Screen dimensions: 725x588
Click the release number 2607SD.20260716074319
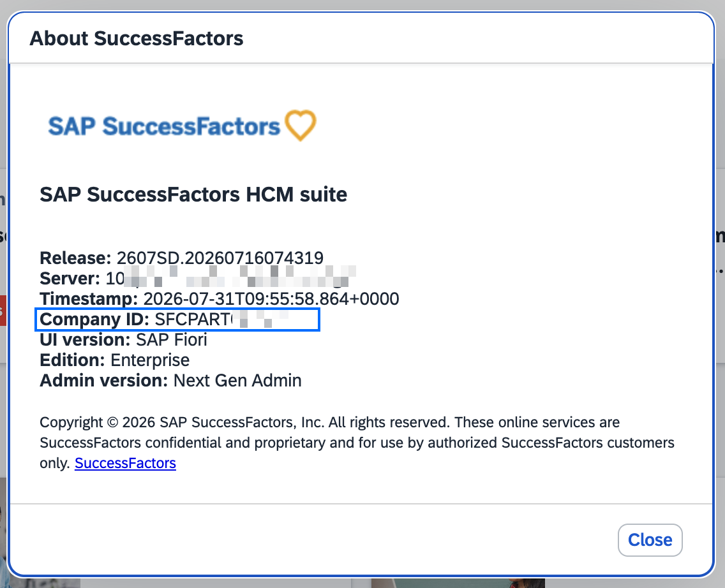click(x=220, y=258)
